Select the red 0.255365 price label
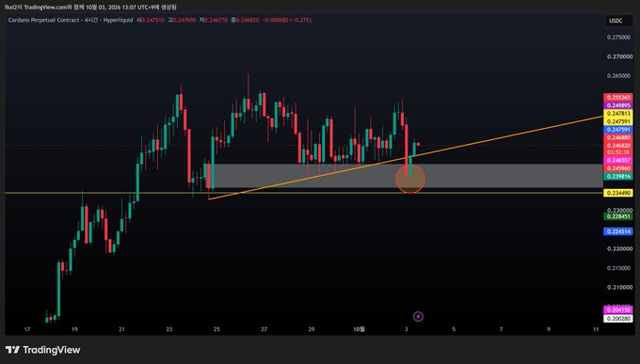This screenshot has height=364, width=640. point(618,98)
